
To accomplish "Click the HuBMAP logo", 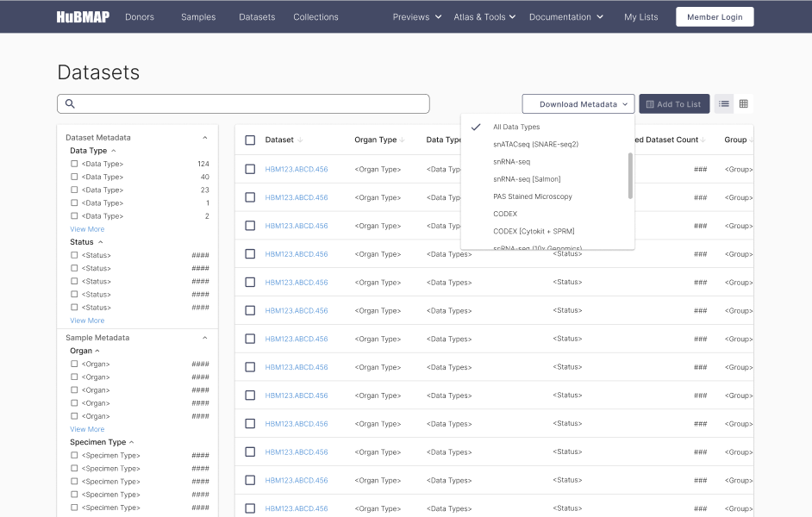I will 84,16.
